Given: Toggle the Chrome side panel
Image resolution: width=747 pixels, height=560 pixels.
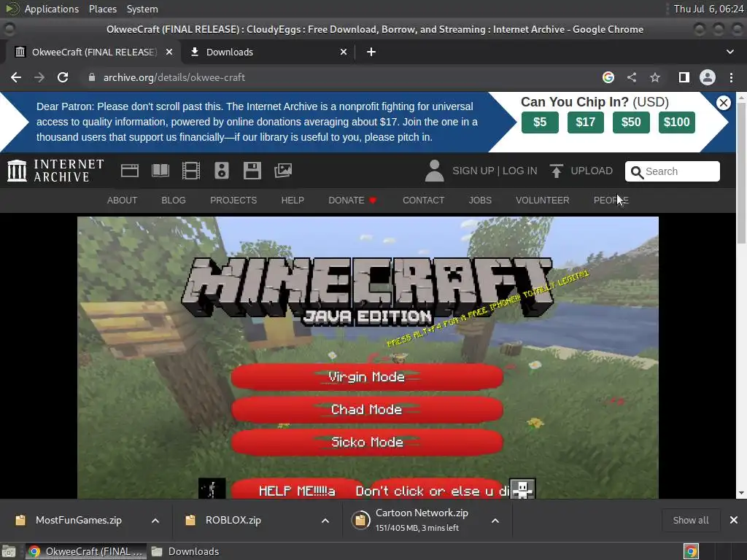Looking at the screenshot, I should [684, 77].
